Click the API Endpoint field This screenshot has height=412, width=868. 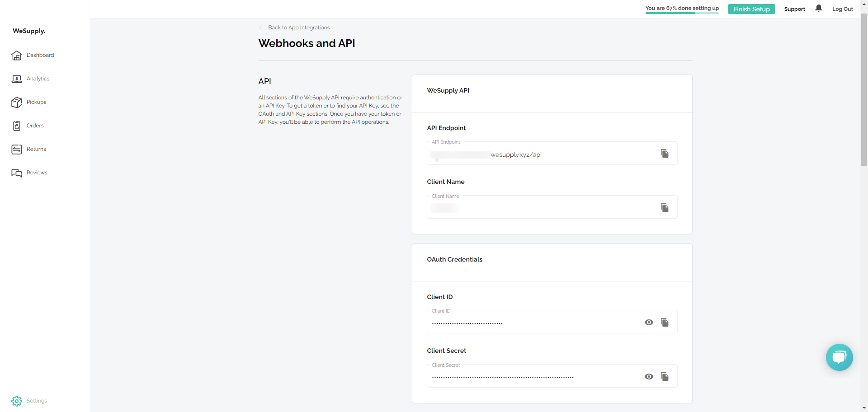coord(552,153)
